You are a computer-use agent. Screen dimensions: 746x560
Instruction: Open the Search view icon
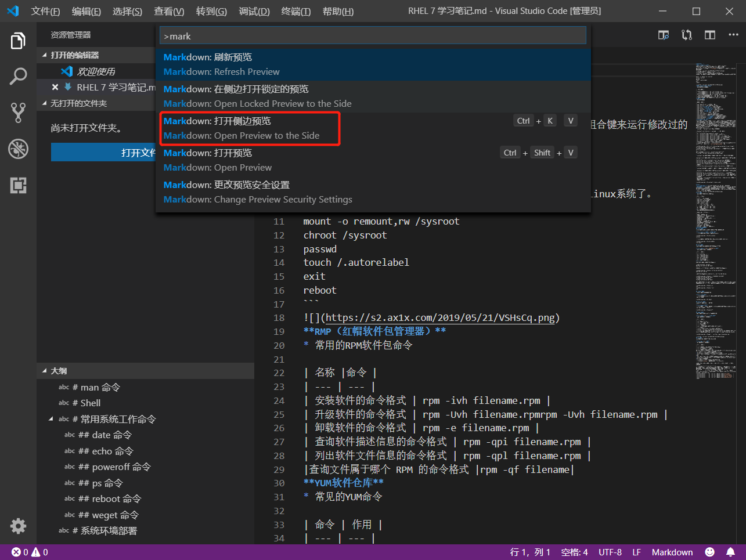(x=18, y=76)
